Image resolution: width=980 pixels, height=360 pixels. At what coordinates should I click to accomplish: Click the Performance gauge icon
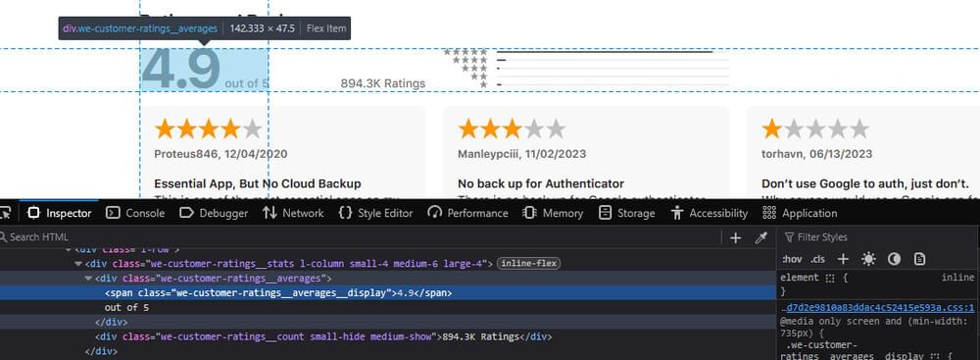coord(434,213)
